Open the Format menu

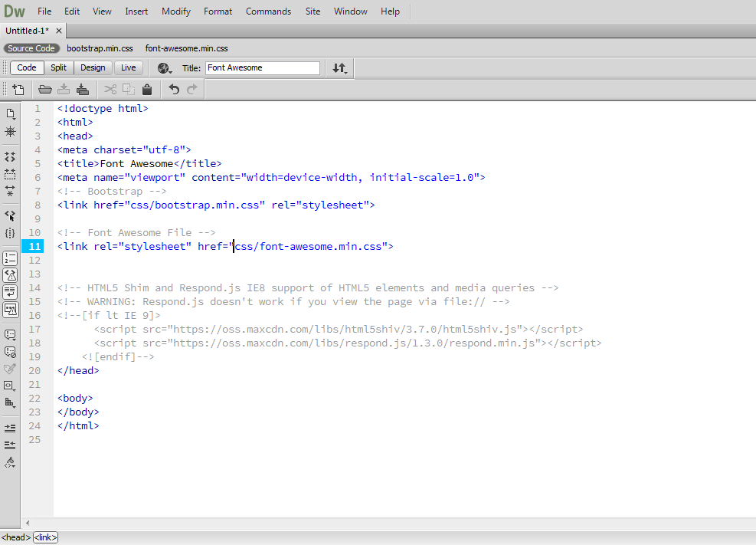(218, 11)
